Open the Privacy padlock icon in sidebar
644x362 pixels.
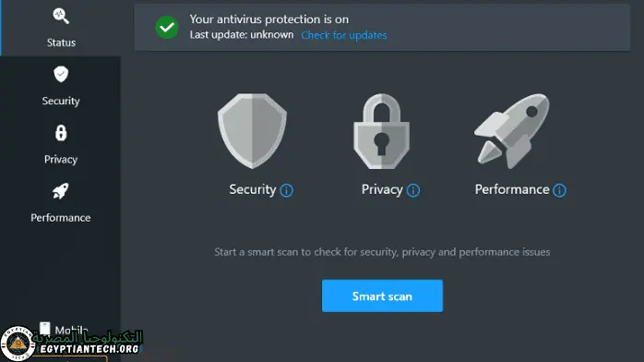(61, 133)
